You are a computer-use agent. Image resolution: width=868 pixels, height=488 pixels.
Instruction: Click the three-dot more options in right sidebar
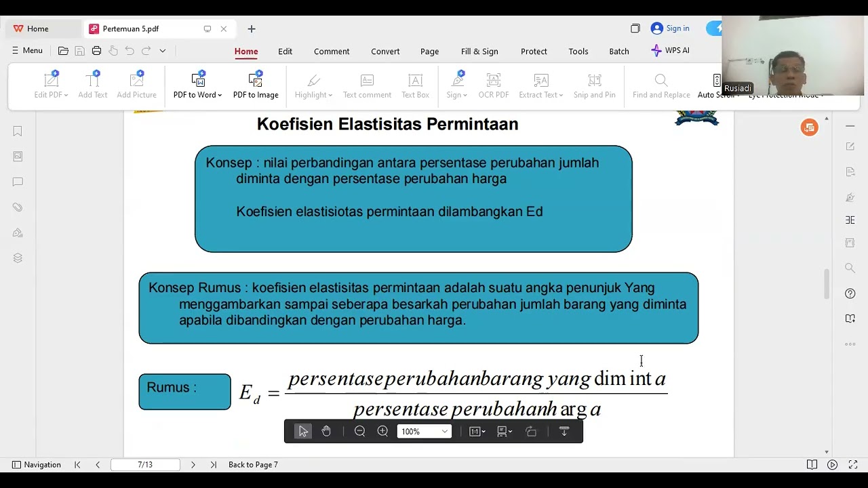(x=850, y=344)
